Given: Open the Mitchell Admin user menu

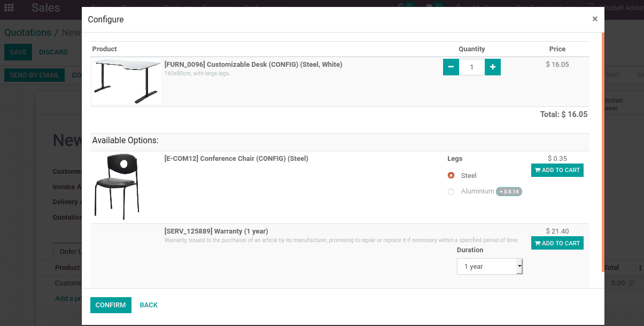Looking at the screenshot, I should [622, 8].
